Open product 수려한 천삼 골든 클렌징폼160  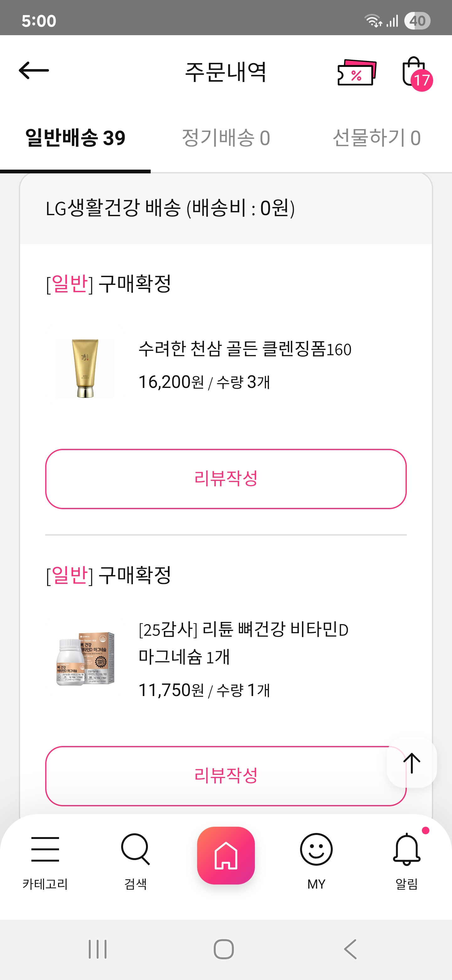pos(245,349)
